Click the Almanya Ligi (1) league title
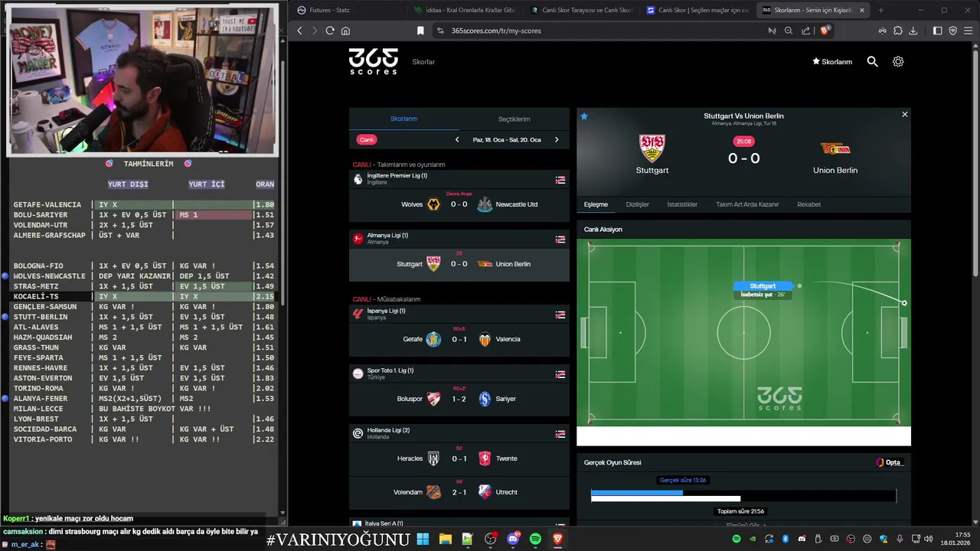 (x=387, y=236)
